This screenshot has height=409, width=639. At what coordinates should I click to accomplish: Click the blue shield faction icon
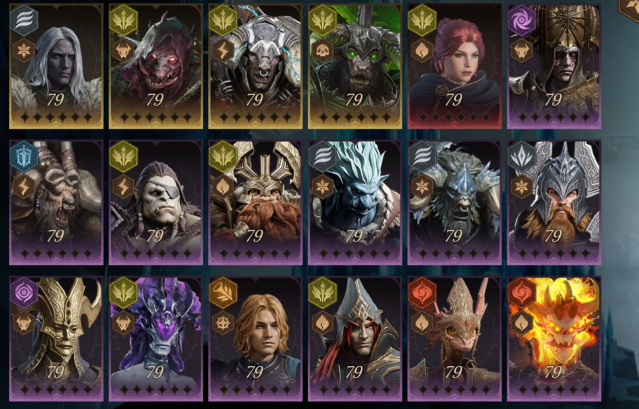(24, 156)
